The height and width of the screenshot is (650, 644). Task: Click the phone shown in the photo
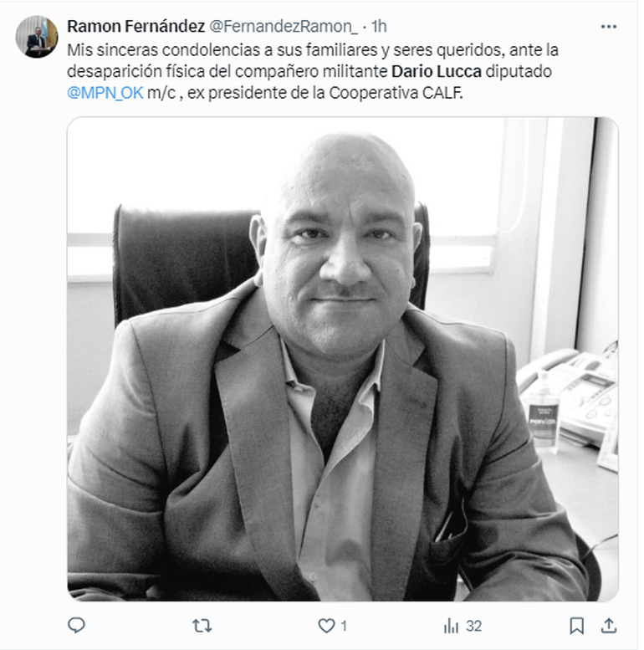(572, 394)
